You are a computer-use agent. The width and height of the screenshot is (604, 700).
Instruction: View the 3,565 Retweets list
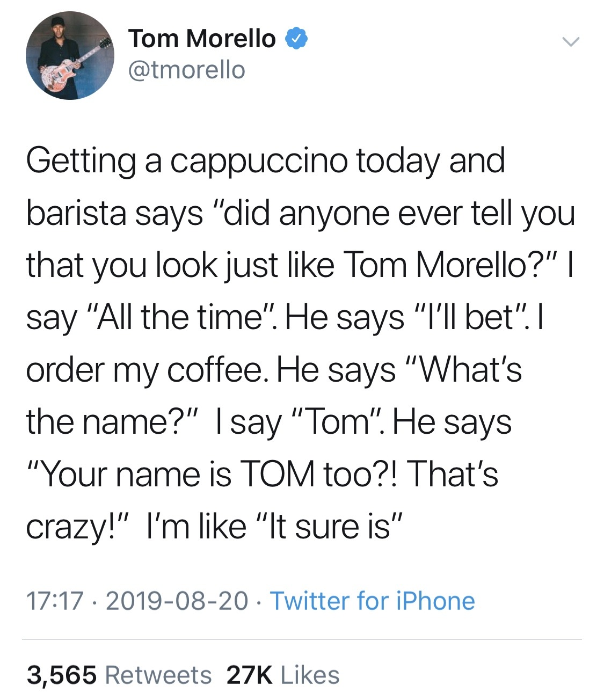(x=119, y=675)
